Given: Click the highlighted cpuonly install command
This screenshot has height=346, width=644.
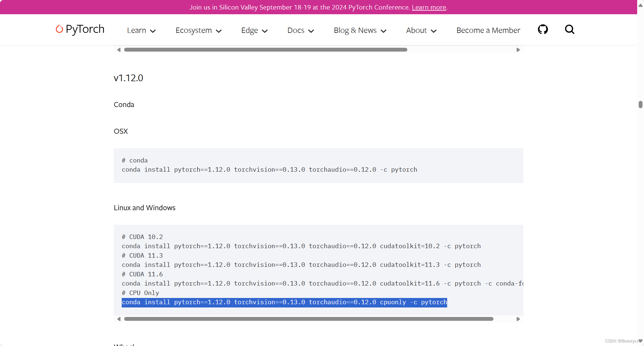Looking at the screenshot, I should tap(284, 302).
